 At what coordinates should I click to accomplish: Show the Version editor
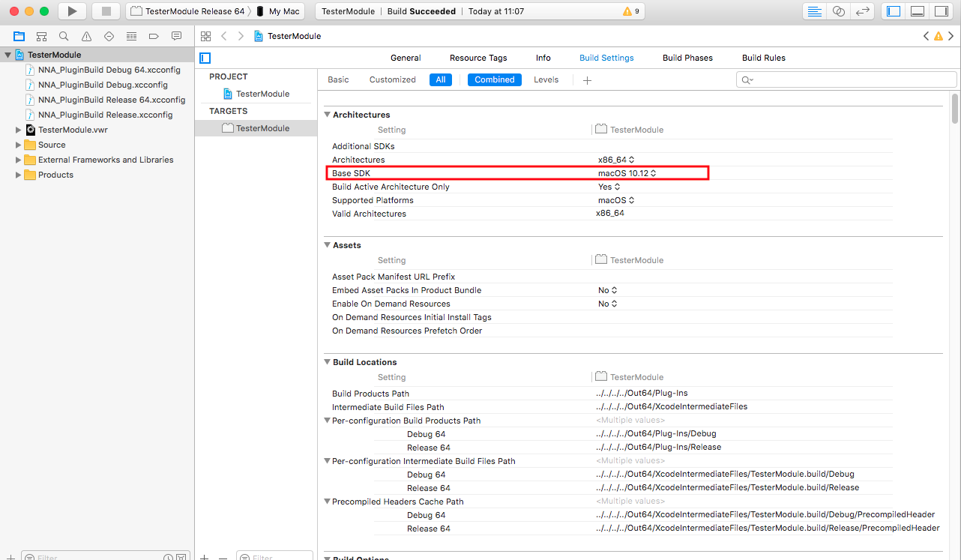[x=863, y=11]
